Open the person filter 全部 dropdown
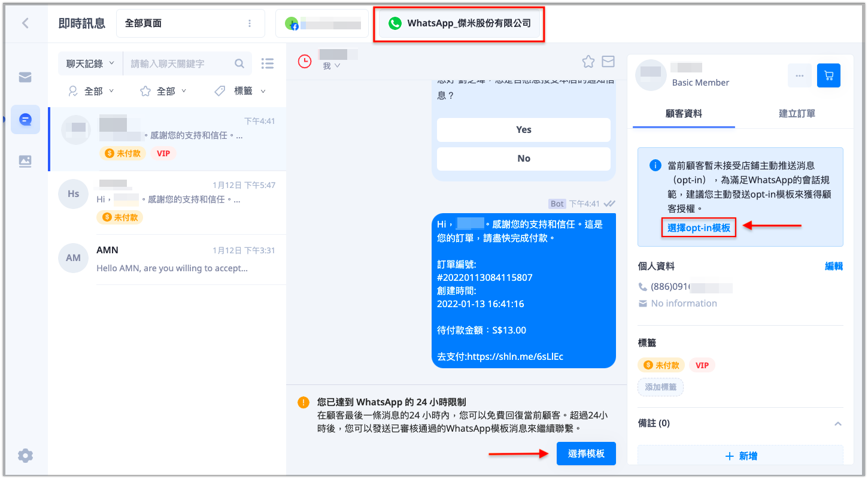 click(91, 91)
